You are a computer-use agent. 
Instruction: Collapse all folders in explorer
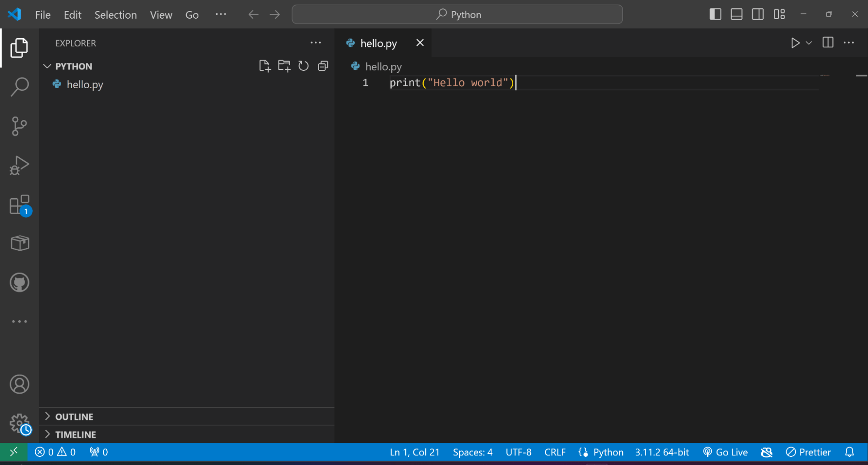(x=323, y=66)
